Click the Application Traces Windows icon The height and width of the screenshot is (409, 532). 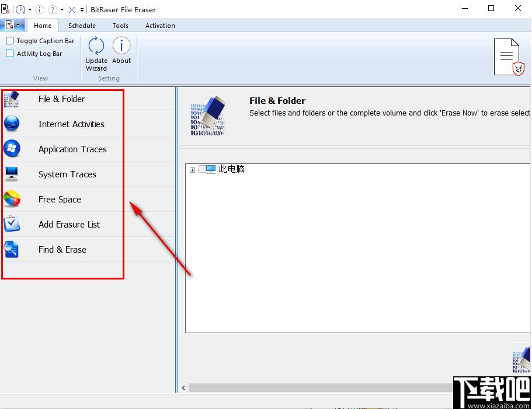(x=12, y=149)
